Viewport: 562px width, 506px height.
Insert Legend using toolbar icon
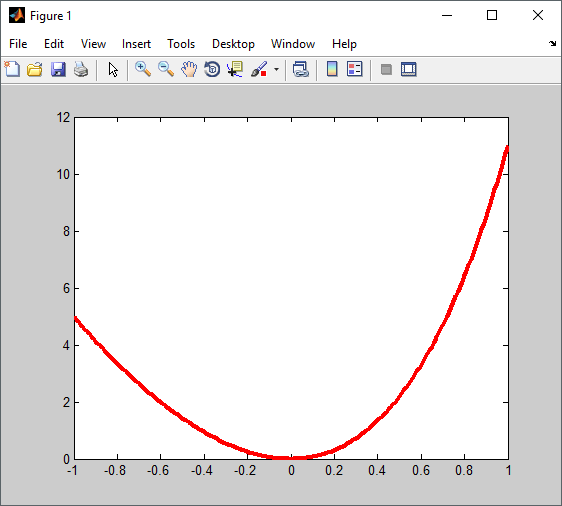tap(355, 69)
